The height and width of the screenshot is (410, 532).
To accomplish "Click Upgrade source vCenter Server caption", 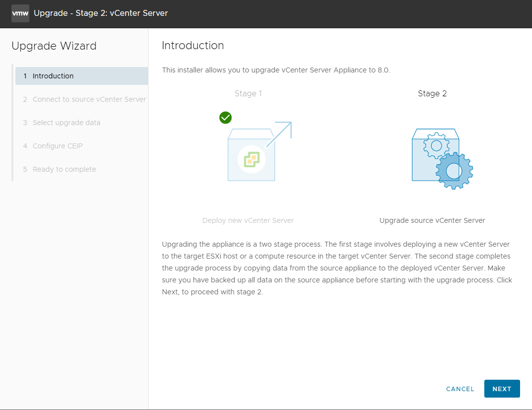I will (x=432, y=220).
